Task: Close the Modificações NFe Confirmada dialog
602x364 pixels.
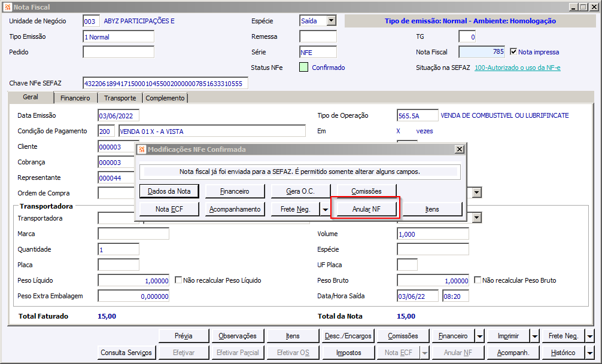Action: (x=459, y=149)
